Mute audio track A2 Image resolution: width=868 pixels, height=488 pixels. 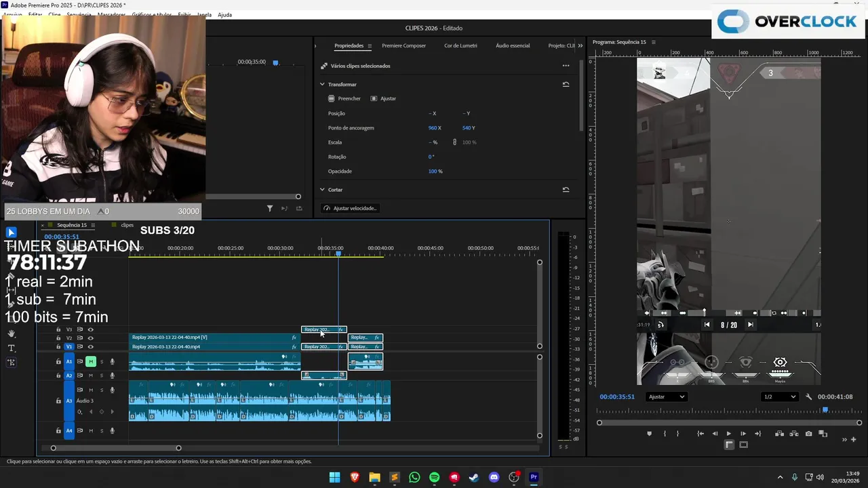point(91,375)
